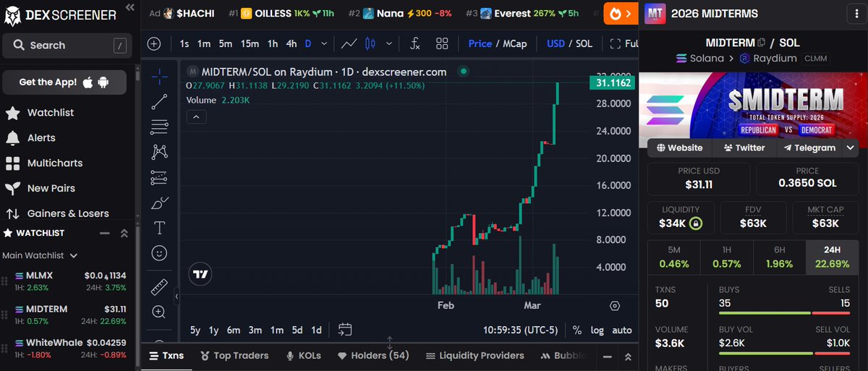The height and width of the screenshot is (371, 868).
Task: Open the KOLs tab
Action: pos(304,355)
